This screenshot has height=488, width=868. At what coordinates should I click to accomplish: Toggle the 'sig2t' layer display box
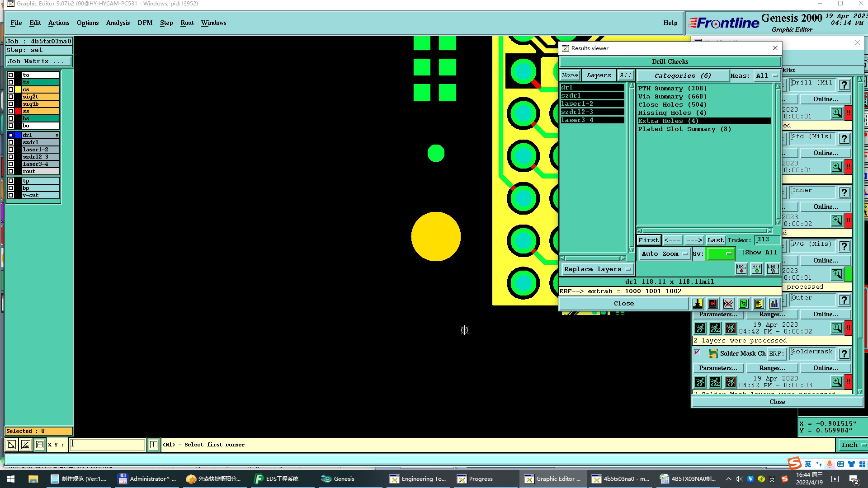[11, 97]
